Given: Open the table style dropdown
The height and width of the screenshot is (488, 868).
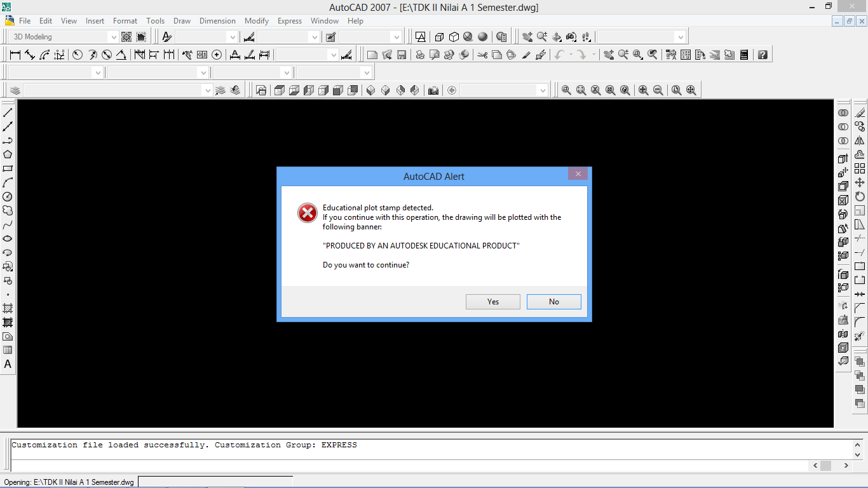Looking at the screenshot, I should point(370,37).
